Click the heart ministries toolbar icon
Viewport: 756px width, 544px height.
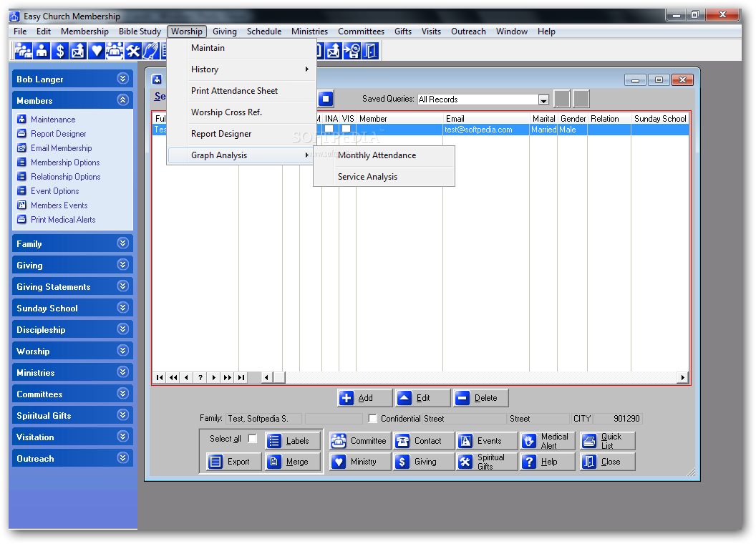coord(97,50)
